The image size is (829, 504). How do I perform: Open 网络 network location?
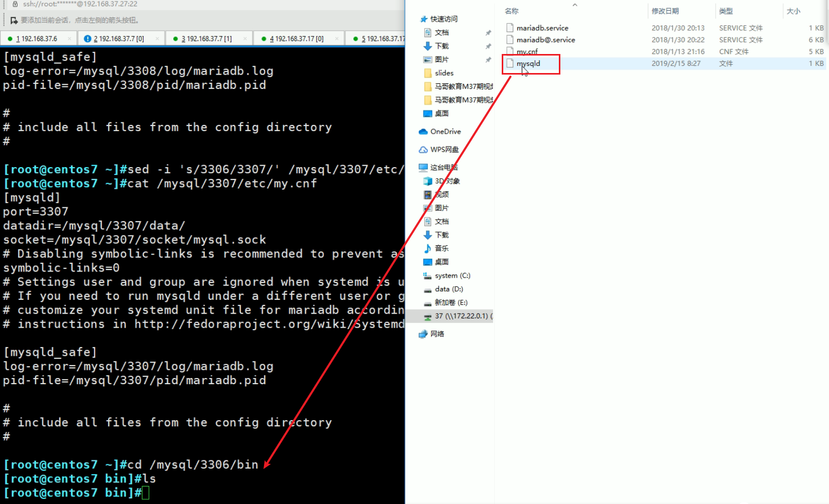pyautogui.click(x=437, y=334)
